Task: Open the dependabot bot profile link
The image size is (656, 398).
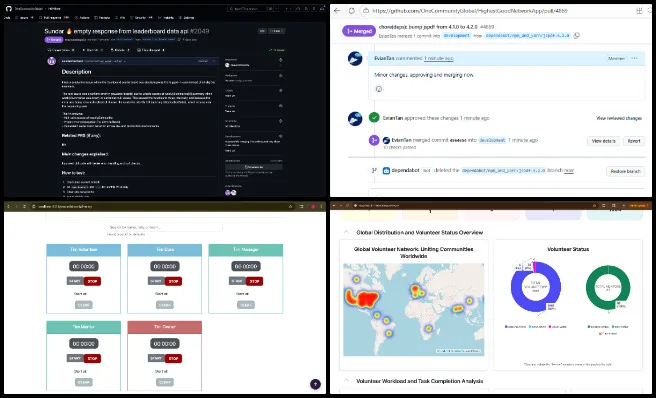Action: (x=405, y=170)
